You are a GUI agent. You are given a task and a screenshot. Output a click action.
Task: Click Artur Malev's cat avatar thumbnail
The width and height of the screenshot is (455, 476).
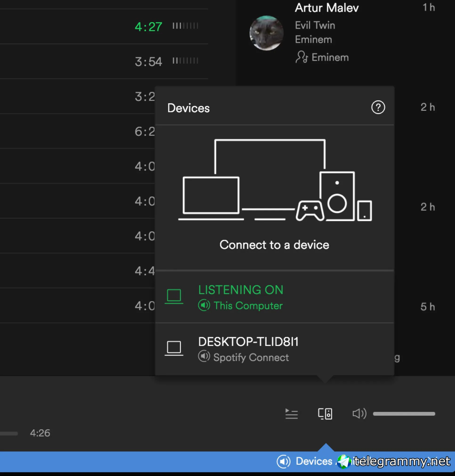(x=266, y=33)
